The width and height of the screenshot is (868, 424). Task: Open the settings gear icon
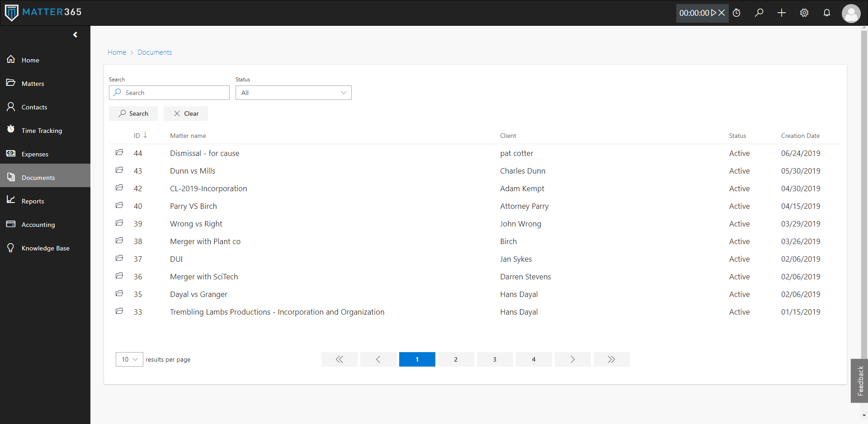804,13
